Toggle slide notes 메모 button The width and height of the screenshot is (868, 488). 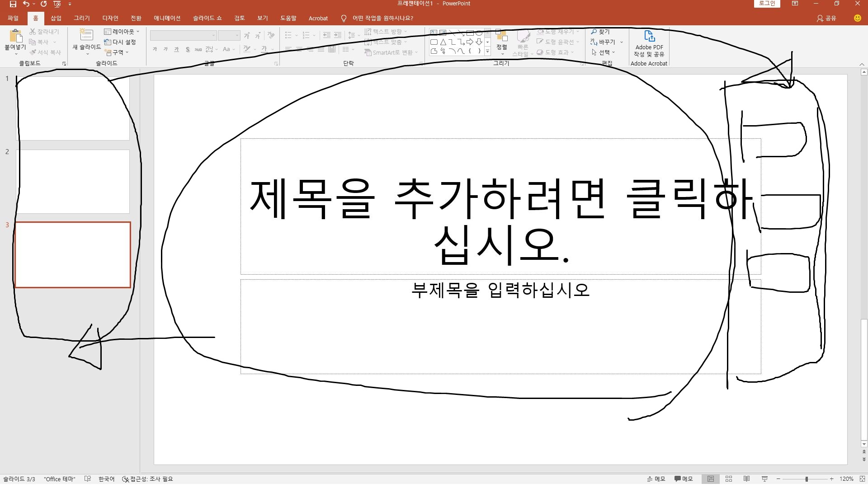[656, 479]
